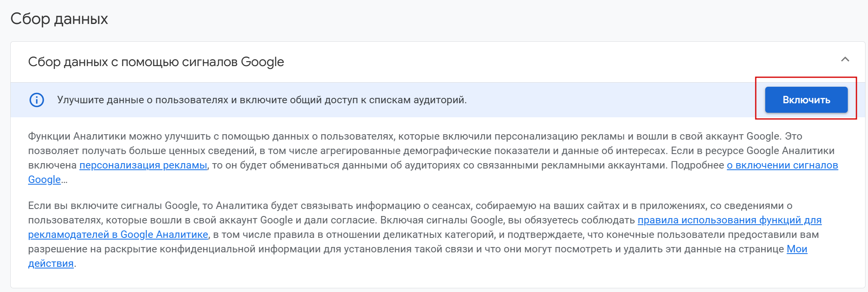This screenshot has width=868, height=292.
Task: Click the ellipsis after the Google link
Action: [x=64, y=180]
